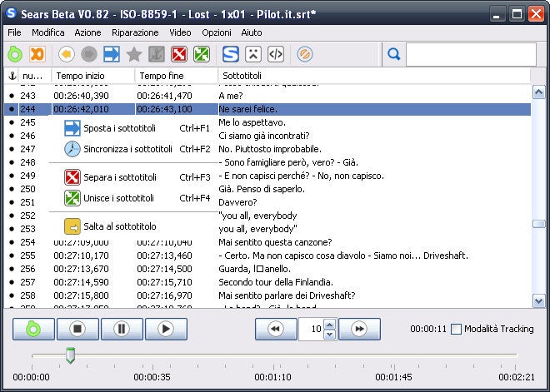Click the skip seconds field showing 10
This screenshot has height=392, width=550.
point(312,329)
